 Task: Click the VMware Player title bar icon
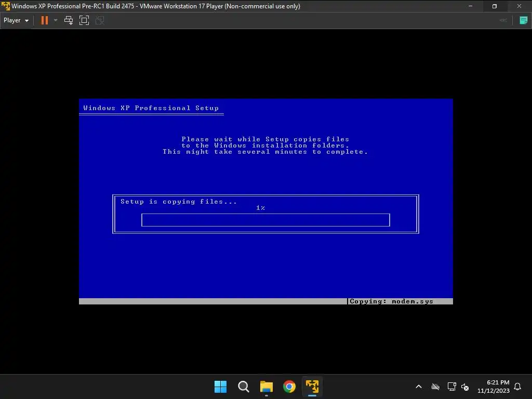pyautogui.click(x=6, y=6)
